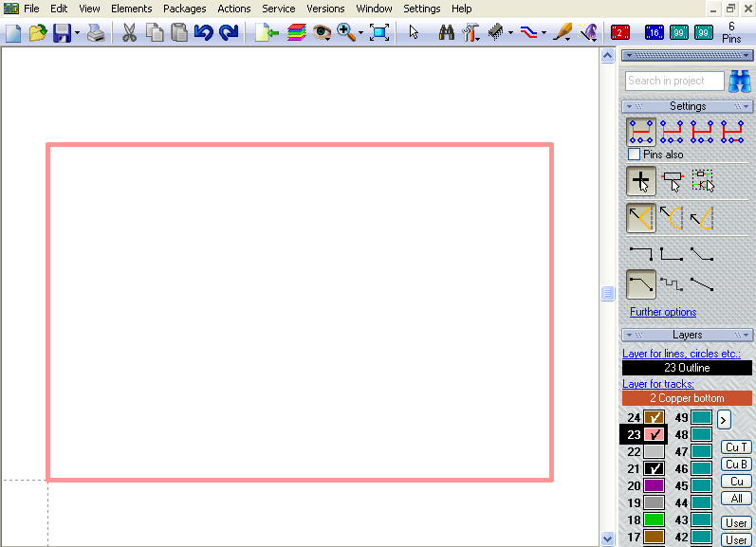Click the page with green arrow icon
The height and width of the screenshot is (547, 756).
pyautogui.click(x=267, y=33)
